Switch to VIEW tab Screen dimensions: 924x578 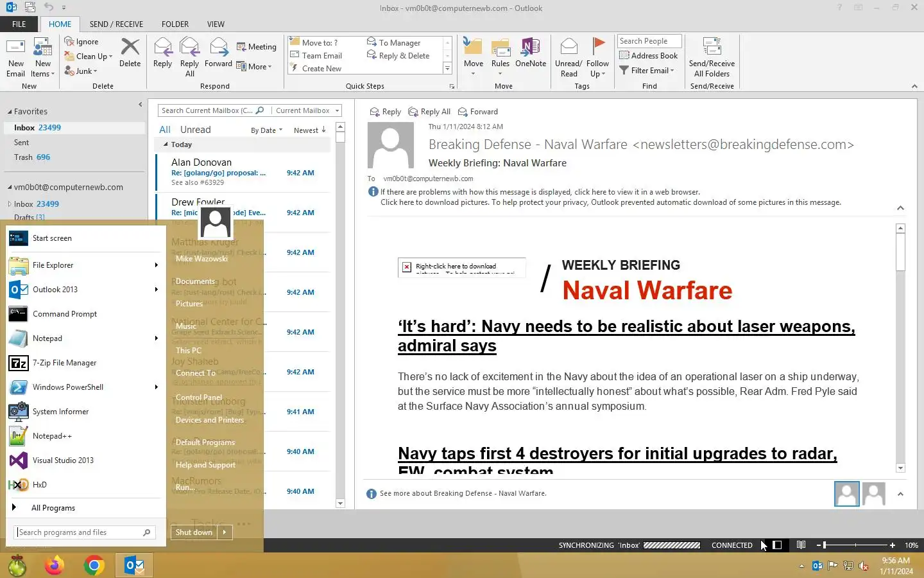point(216,24)
